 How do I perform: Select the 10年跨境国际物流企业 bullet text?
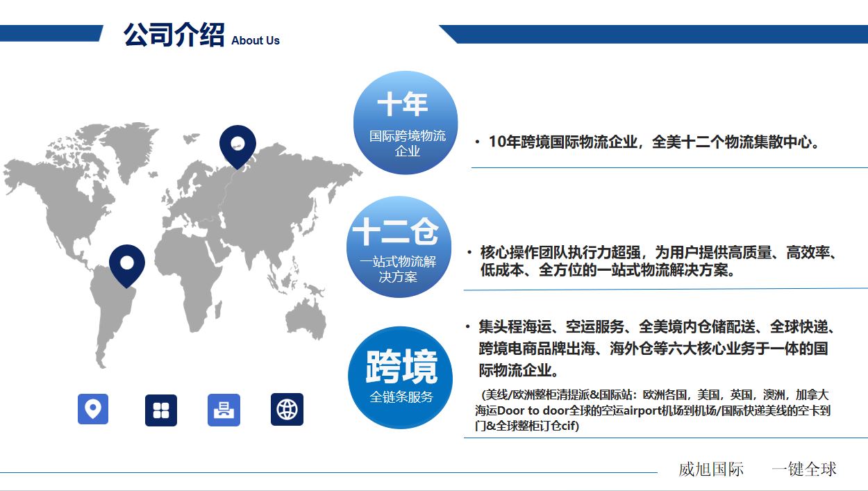(654, 142)
